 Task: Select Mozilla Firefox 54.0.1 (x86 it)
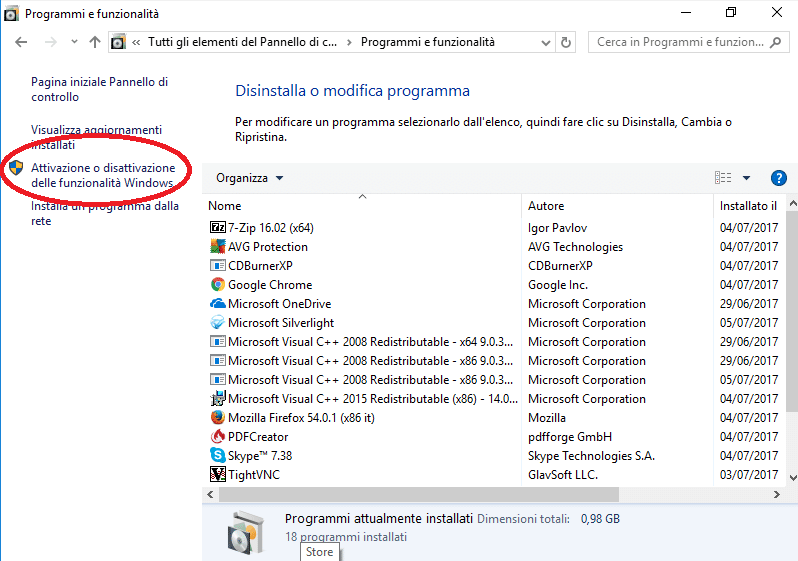(301, 417)
